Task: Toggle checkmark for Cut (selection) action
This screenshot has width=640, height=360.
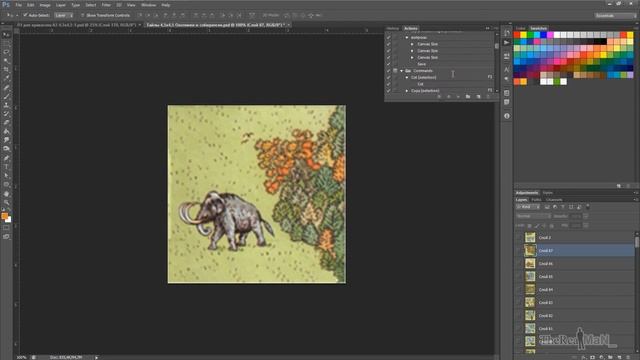Action: [x=389, y=77]
